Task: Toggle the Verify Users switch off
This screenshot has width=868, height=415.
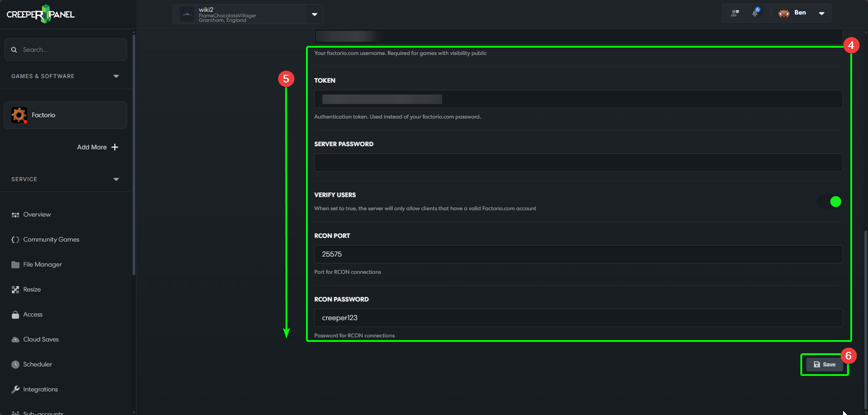Action: [x=831, y=202]
